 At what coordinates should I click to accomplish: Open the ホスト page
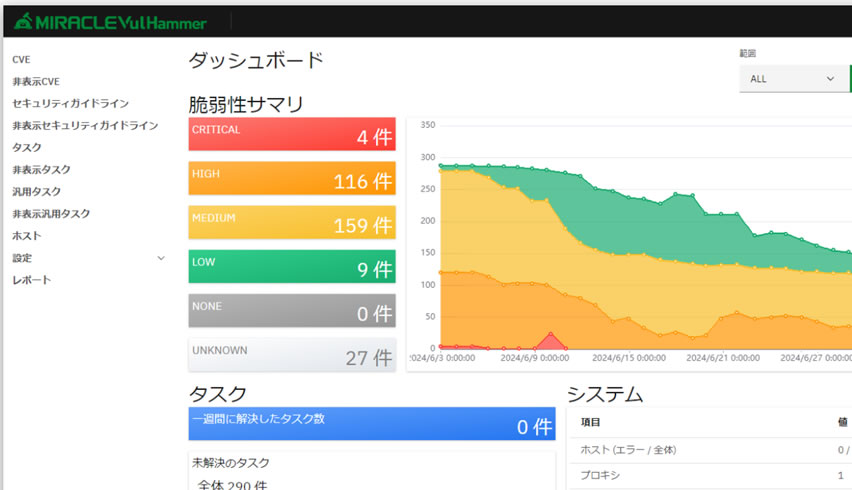click(x=27, y=236)
